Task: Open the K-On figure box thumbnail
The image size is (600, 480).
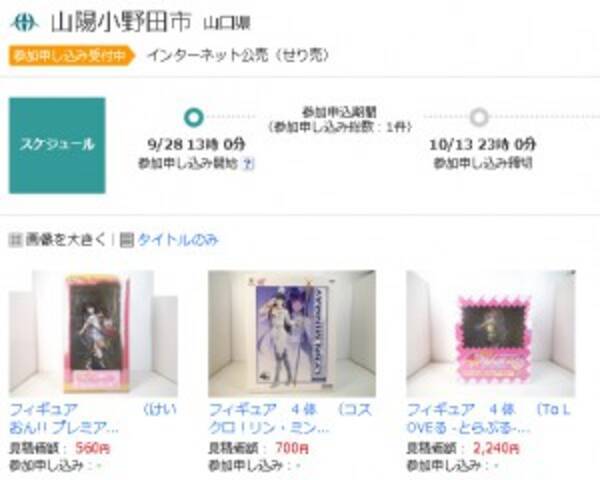Action: [x=93, y=333]
